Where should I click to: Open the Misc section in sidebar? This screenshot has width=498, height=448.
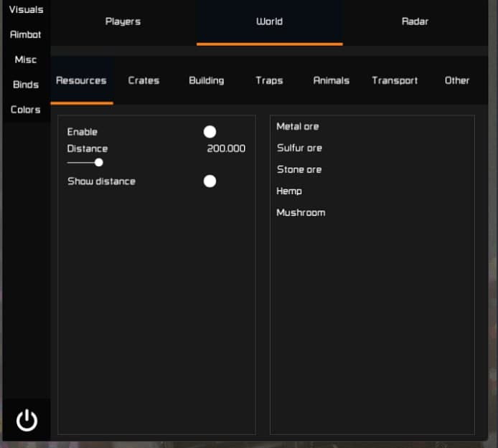26,59
